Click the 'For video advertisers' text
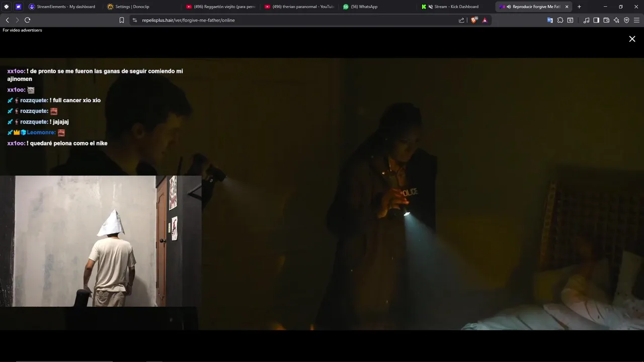The width and height of the screenshot is (644, 362). pyautogui.click(x=22, y=30)
